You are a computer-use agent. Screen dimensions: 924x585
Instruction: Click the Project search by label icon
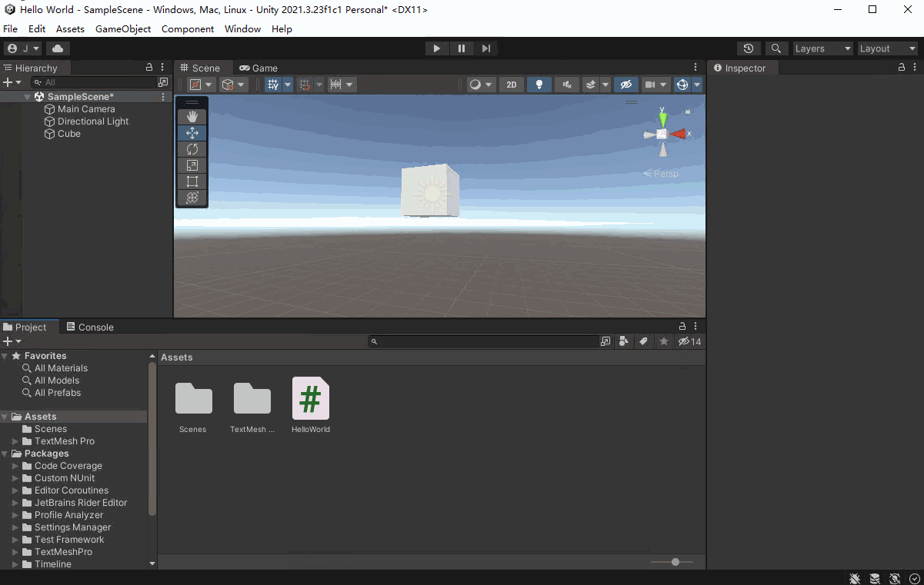click(644, 341)
